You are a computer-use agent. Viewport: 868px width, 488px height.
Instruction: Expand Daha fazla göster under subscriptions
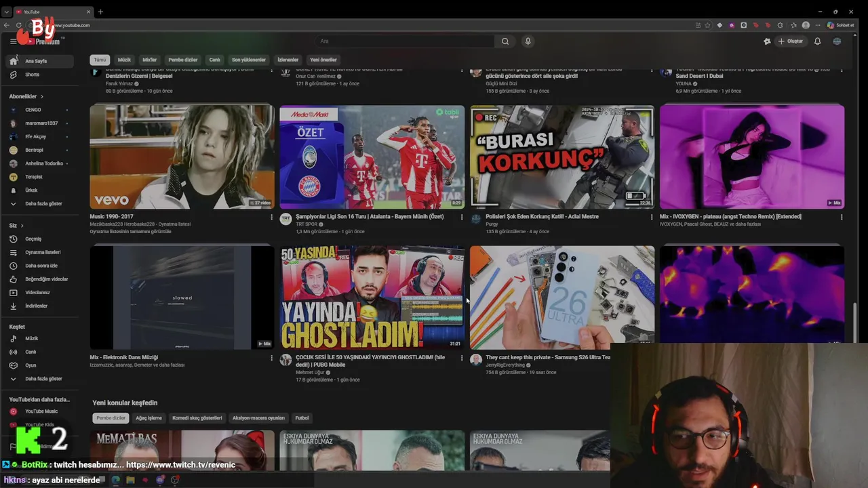click(41, 203)
